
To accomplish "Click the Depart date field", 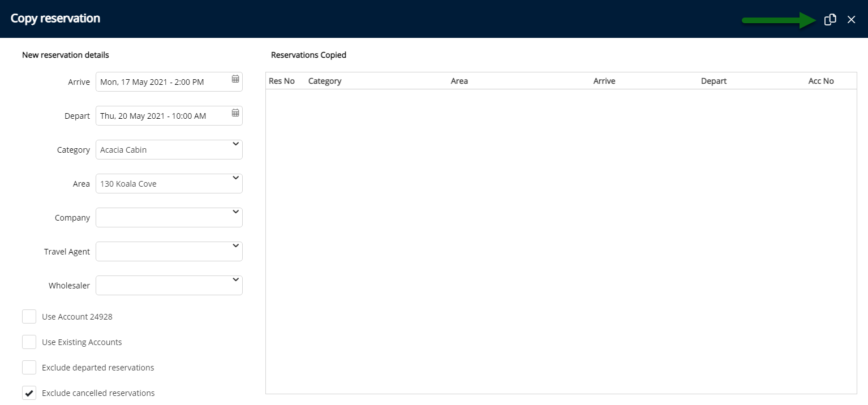I will [x=169, y=116].
